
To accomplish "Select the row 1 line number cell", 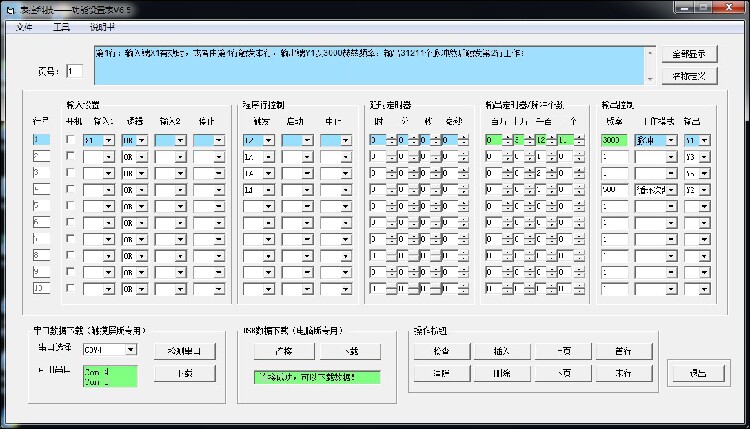I will pyautogui.click(x=41, y=140).
